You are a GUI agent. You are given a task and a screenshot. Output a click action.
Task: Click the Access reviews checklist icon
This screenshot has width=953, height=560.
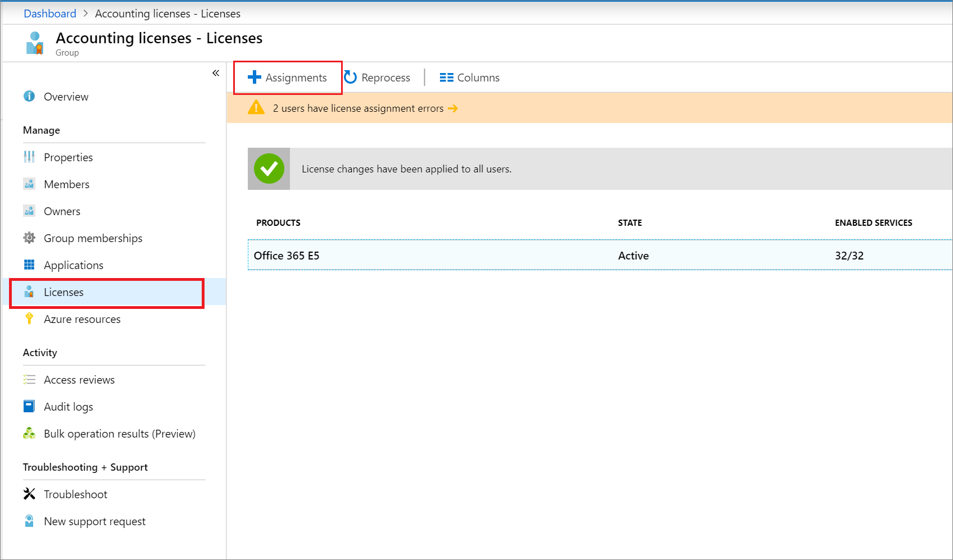pyautogui.click(x=29, y=379)
